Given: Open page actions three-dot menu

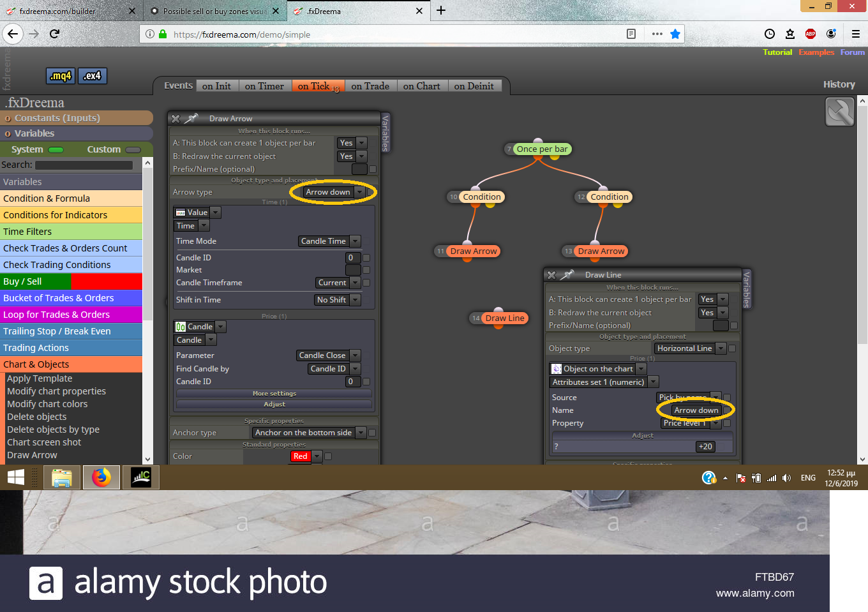Looking at the screenshot, I should [657, 34].
